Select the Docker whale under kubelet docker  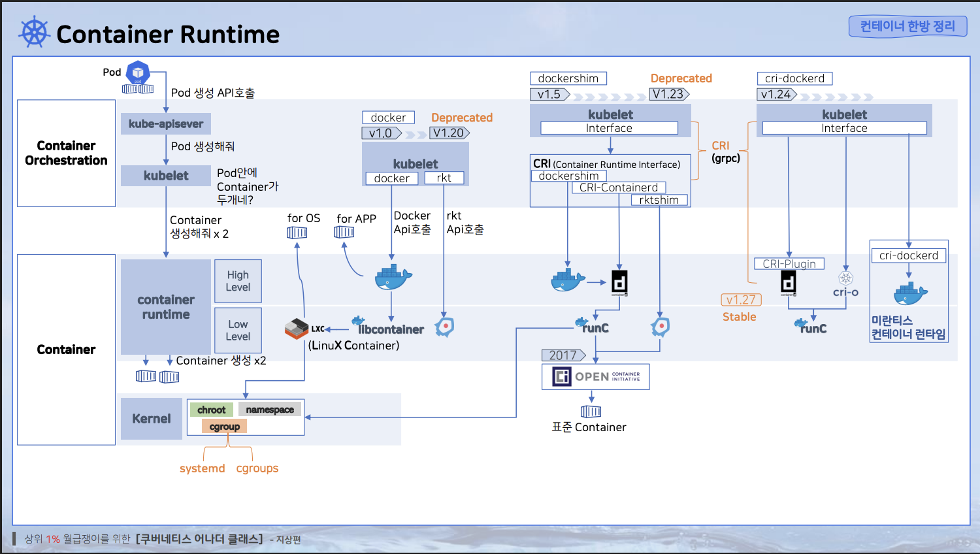click(393, 278)
